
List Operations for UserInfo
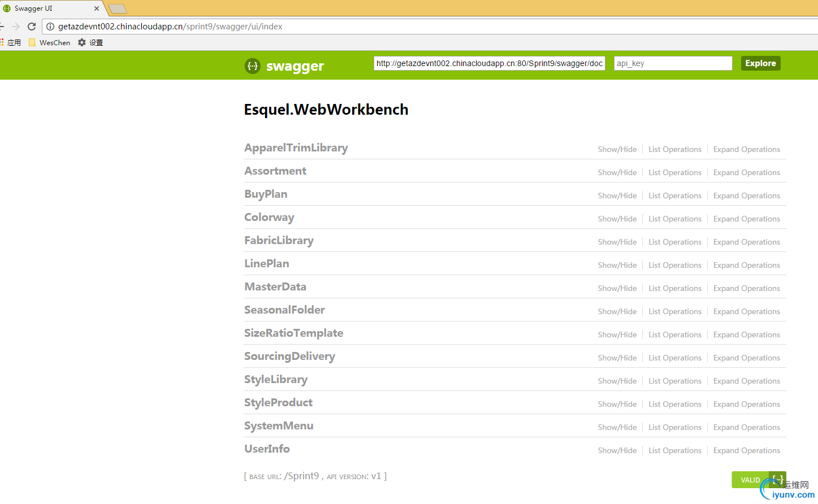tap(675, 450)
